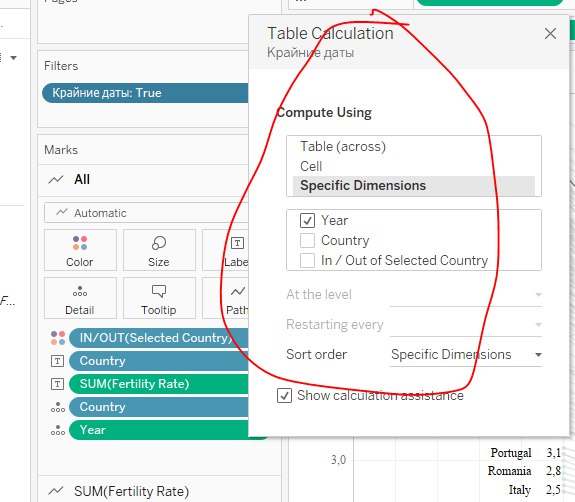The image size is (575, 502).
Task: Open the Detail mark card
Action: click(x=80, y=298)
